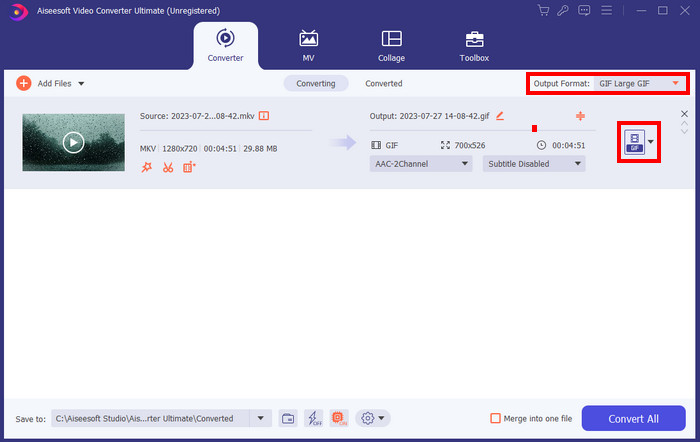
Task: Remove the file with the X icon
Action: 684,113
